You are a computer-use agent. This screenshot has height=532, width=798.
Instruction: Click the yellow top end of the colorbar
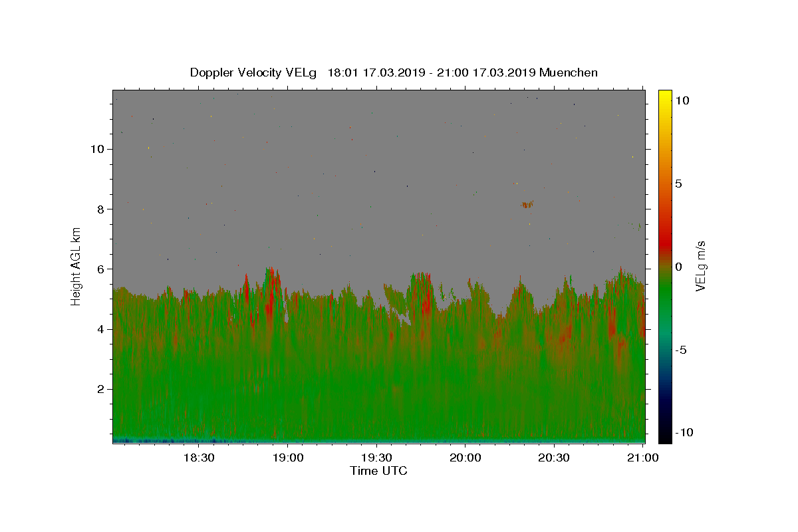[x=665, y=96]
